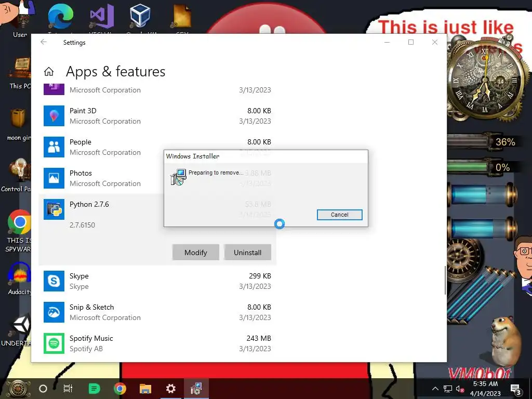Click the Apps & features heading
Viewport: 532px width, 399px height.
pos(115,72)
